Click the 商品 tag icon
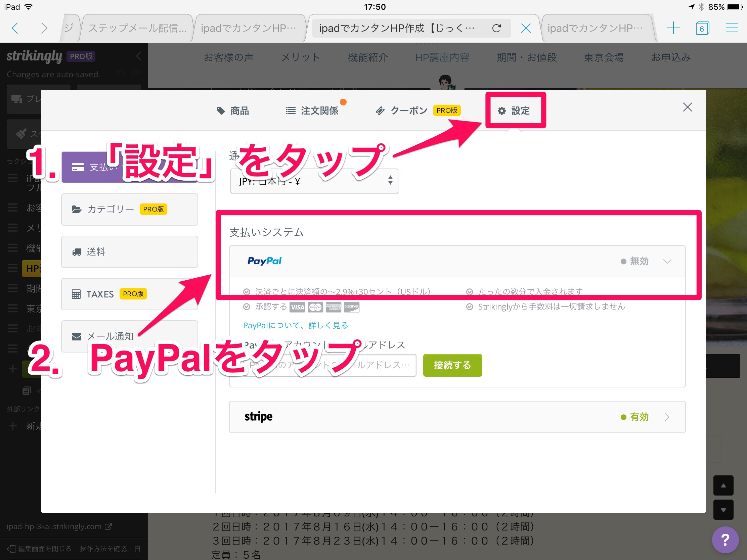 click(221, 111)
